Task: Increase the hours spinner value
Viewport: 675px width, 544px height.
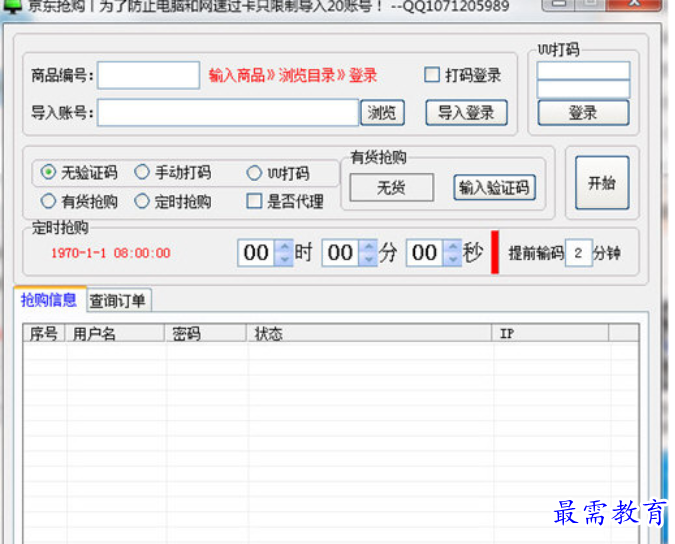Action: point(285,247)
